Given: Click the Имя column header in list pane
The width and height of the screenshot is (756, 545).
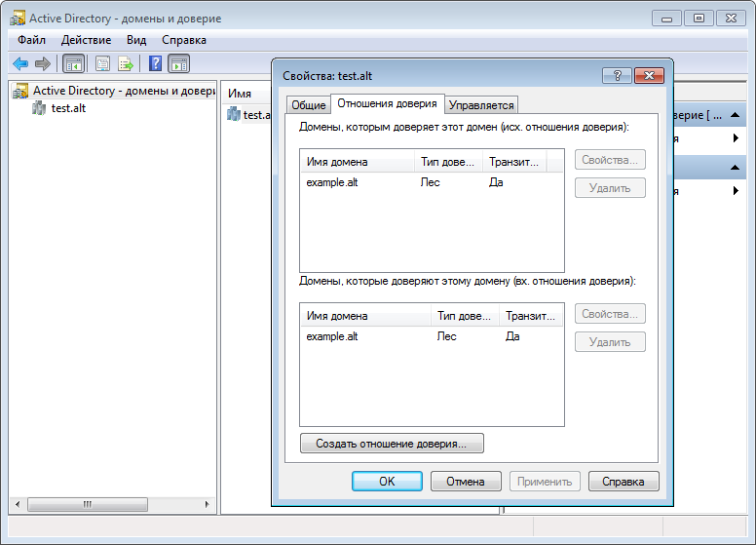Looking at the screenshot, I should point(240,94).
